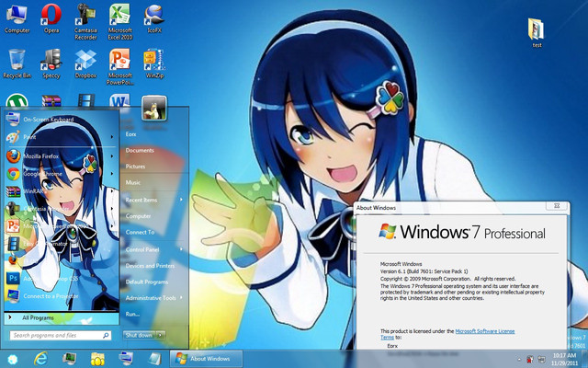Expand Administrative Tools submenu arrow
Image resolution: width=588 pixels, height=368 pixels.
point(181,297)
